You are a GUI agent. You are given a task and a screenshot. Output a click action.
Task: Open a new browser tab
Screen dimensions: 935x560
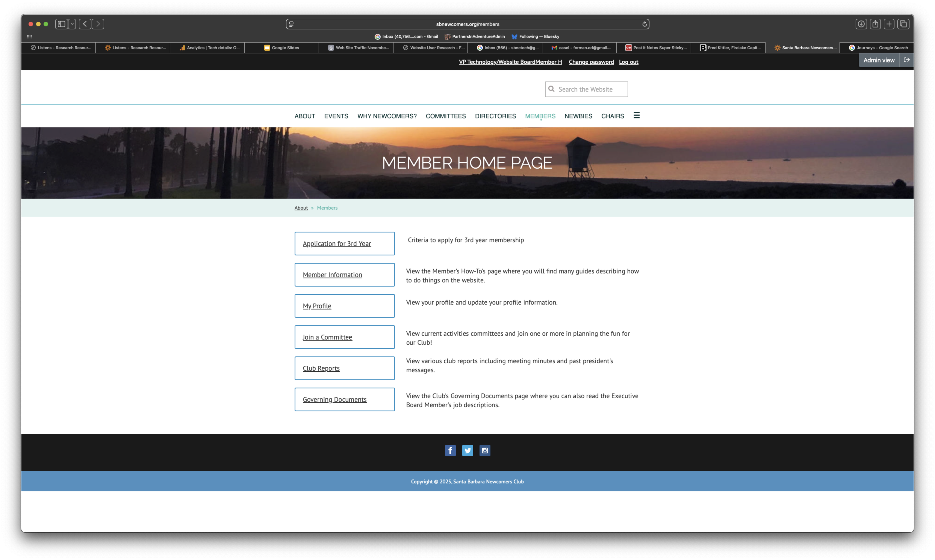pyautogui.click(x=889, y=24)
